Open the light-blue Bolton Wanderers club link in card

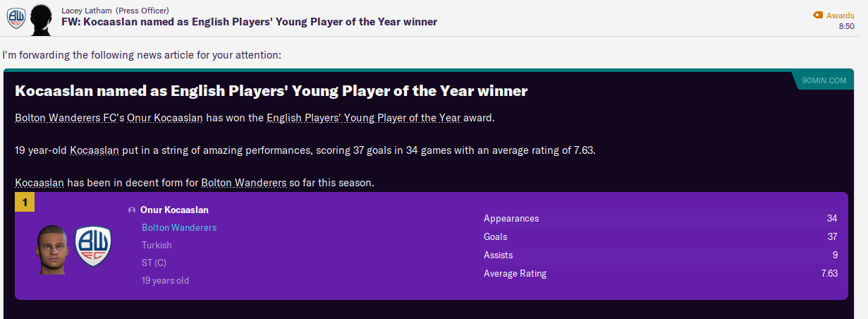coord(179,227)
